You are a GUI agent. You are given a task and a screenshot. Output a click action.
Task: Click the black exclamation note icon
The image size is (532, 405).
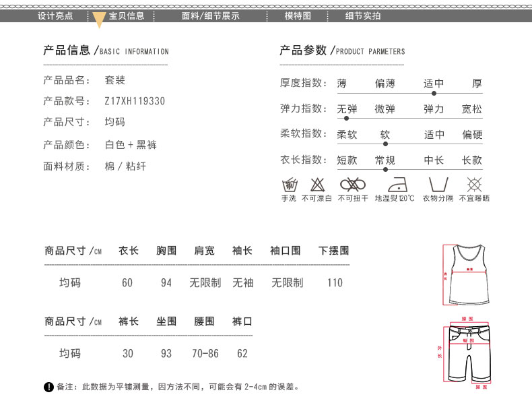pyautogui.click(x=49, y=387)
